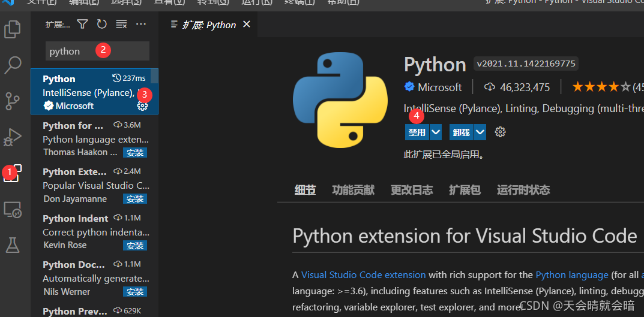This screenshot has height=317, width=644.
Task: Expand the 禁用 dropdown arrow
Action: [x=436, y=132]
